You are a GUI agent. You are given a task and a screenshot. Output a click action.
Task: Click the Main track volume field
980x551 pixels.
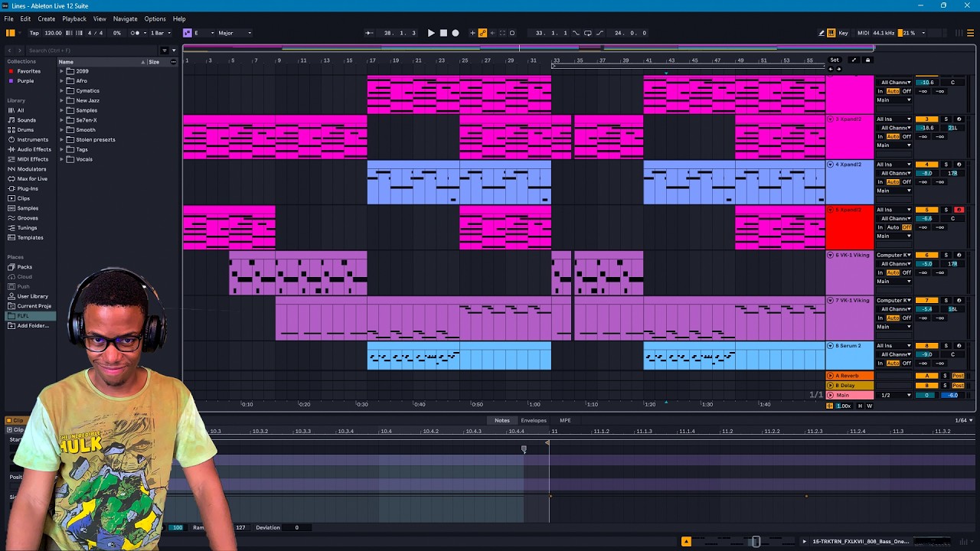tap(926, 395)
